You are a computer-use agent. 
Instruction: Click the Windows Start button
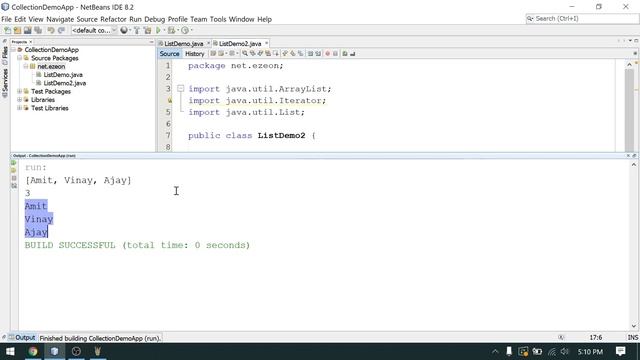tap(10, 351)
